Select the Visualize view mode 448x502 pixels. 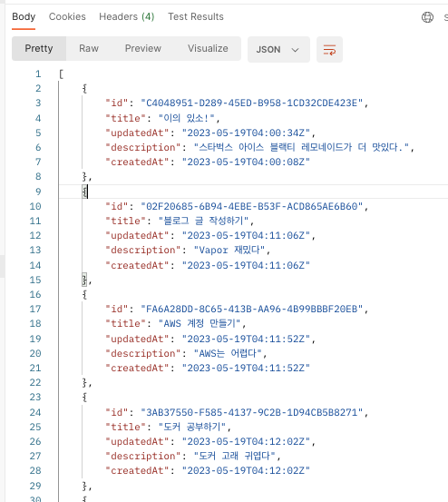[208, 48]
